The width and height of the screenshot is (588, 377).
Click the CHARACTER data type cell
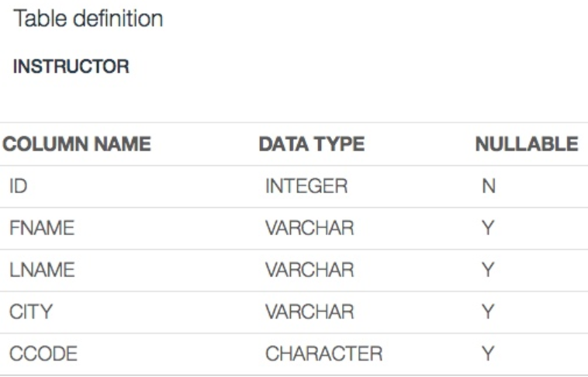pos(323,354)
